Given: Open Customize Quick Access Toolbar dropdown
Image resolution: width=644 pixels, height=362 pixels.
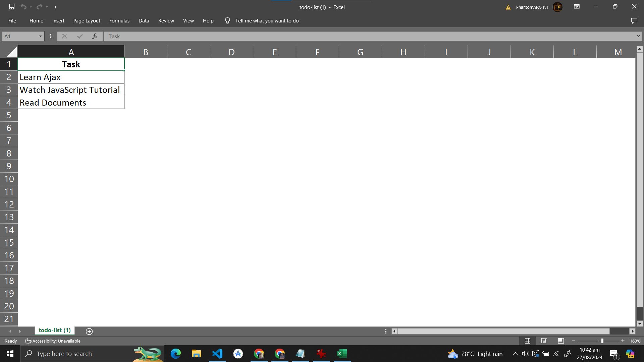Looking at the screenshot, I should tap(55, 7).
